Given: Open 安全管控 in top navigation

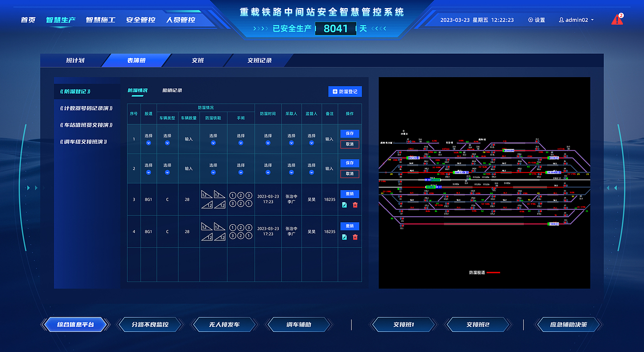Looking at the screenshot, I should point(141,20).
